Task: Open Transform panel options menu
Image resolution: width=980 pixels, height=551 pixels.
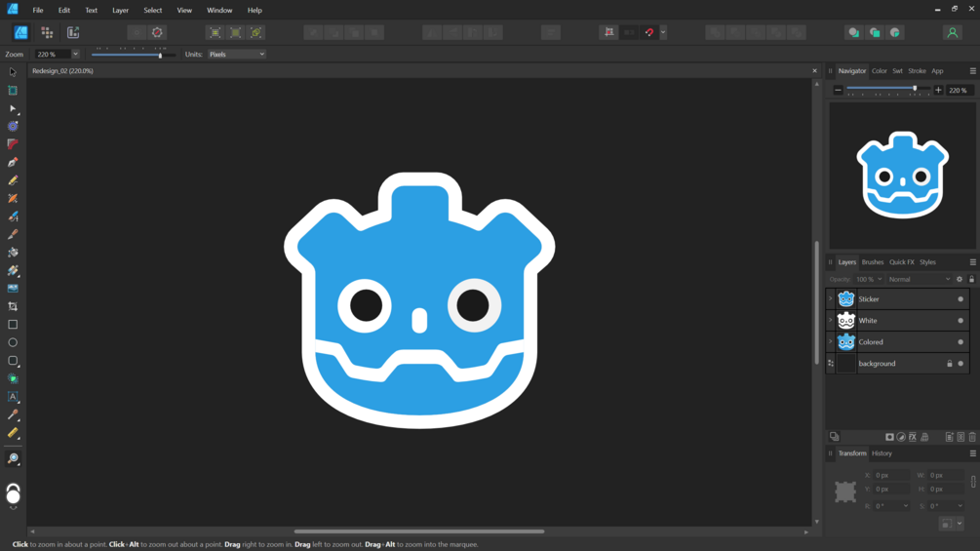Action: pos(972,453)
